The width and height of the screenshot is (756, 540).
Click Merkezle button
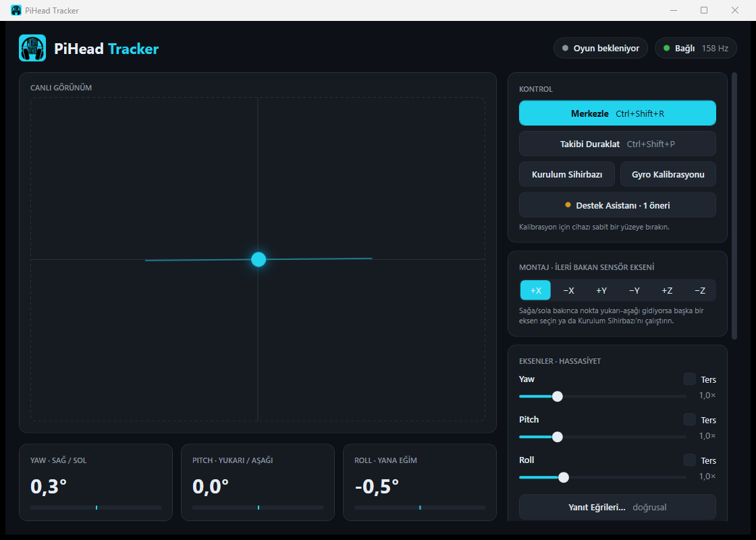coord(617,113)
